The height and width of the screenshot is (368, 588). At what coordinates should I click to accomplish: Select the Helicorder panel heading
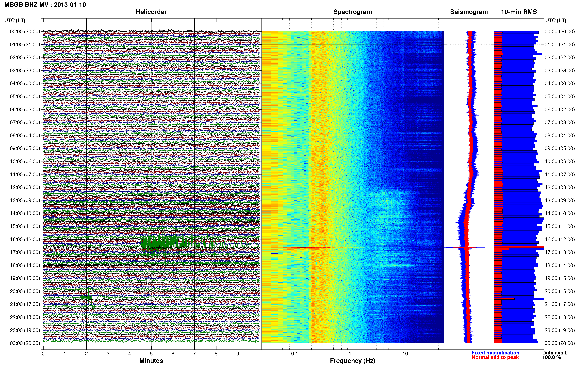151,12
